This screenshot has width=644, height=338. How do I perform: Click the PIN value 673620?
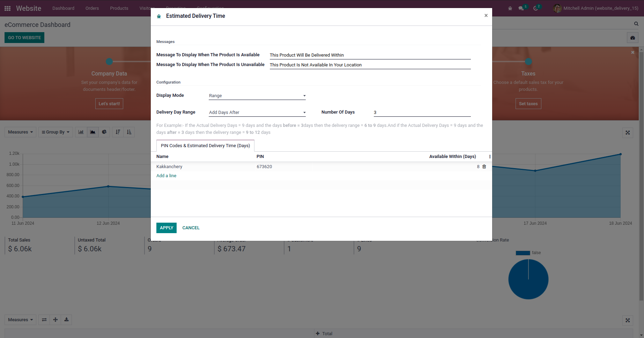(x=264, y=167)
